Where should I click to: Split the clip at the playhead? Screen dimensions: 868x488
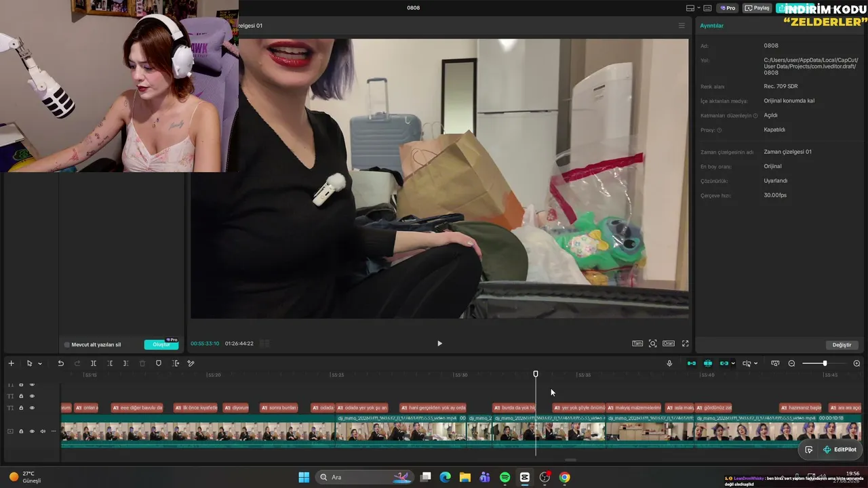94,363
